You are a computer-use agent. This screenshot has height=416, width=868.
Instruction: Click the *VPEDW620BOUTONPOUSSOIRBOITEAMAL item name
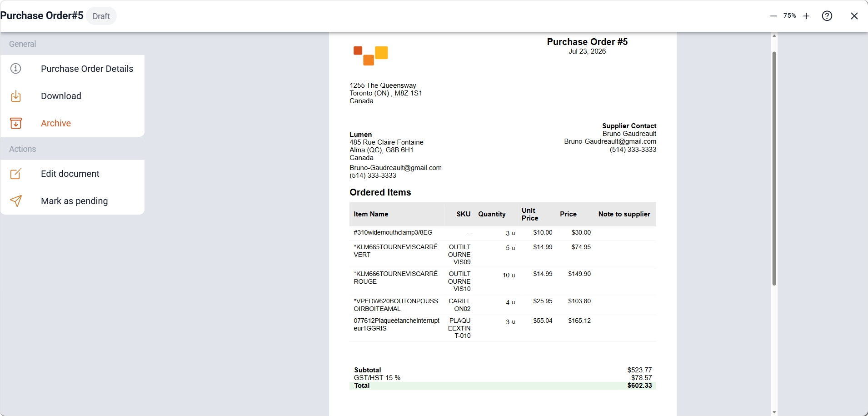[396, 305]
